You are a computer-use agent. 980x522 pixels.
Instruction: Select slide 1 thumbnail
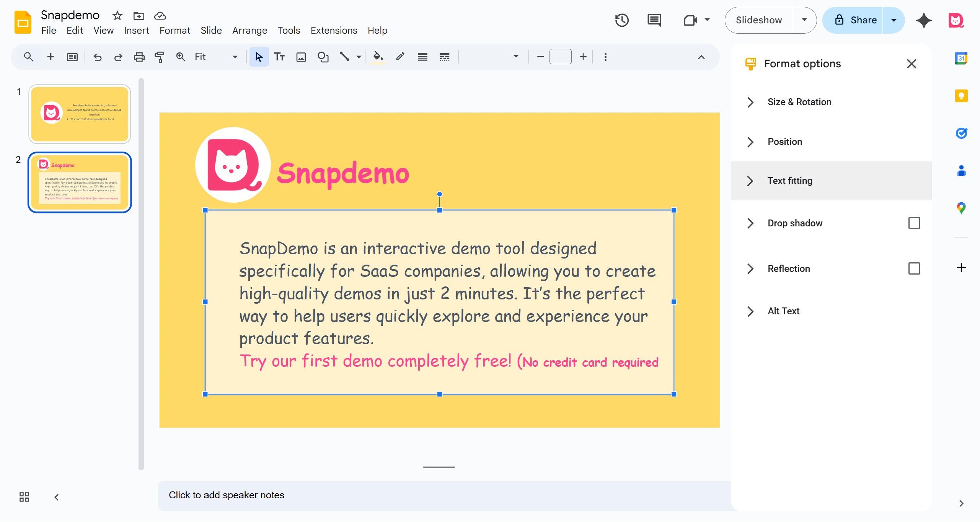tap(80, 114)
